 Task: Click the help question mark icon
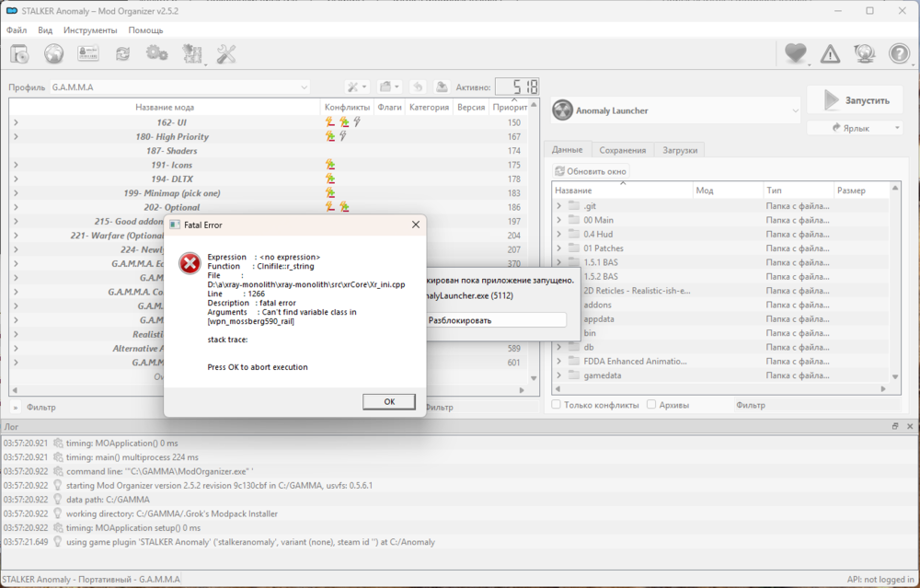point(899,54)
